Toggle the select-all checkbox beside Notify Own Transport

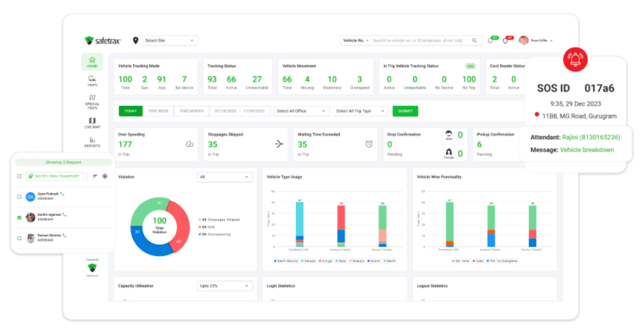pyautogui.click(x=19, y=176)
